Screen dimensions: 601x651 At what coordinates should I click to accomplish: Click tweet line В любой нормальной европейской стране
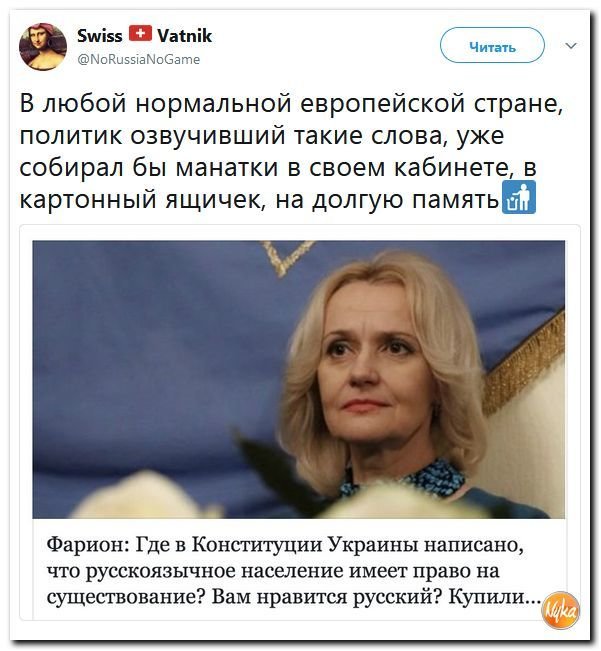(291, 104)
